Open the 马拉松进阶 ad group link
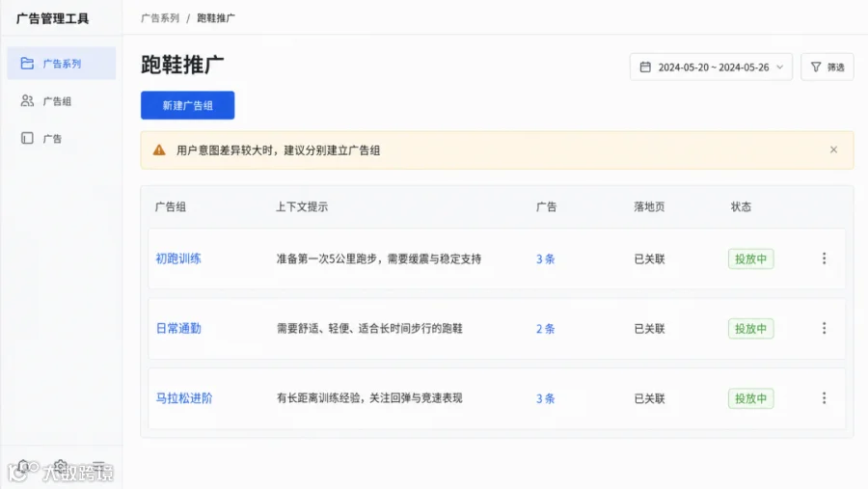Image resolution: width=868 pixels, height=489 pixels. click(x=184, y=398)
